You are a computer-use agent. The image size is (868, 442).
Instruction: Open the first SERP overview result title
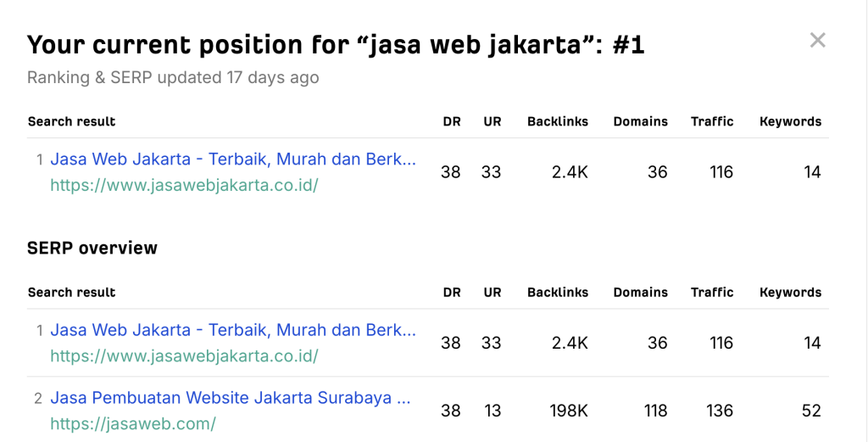[233, 330]
